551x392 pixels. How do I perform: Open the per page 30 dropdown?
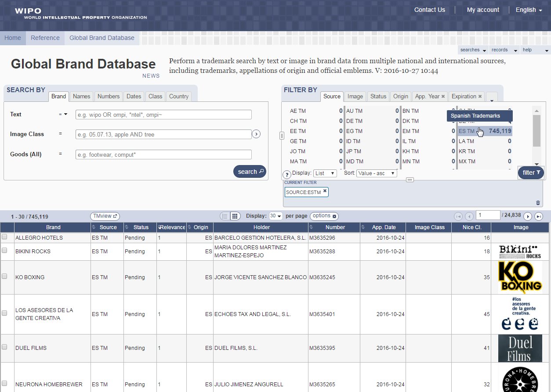[x=276, y=216]
